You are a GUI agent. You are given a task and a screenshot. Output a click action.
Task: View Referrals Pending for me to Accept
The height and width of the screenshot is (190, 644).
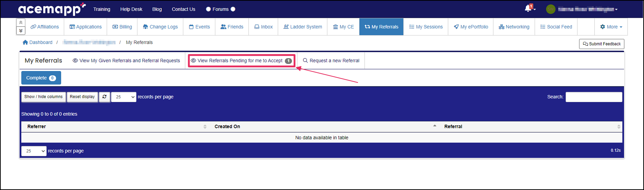[241, 61]
